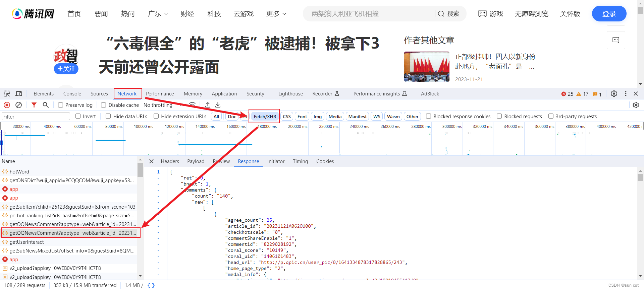This screenshot has height=290, width=644.
Task: Open the Application tab
Action: coord(224,94)
